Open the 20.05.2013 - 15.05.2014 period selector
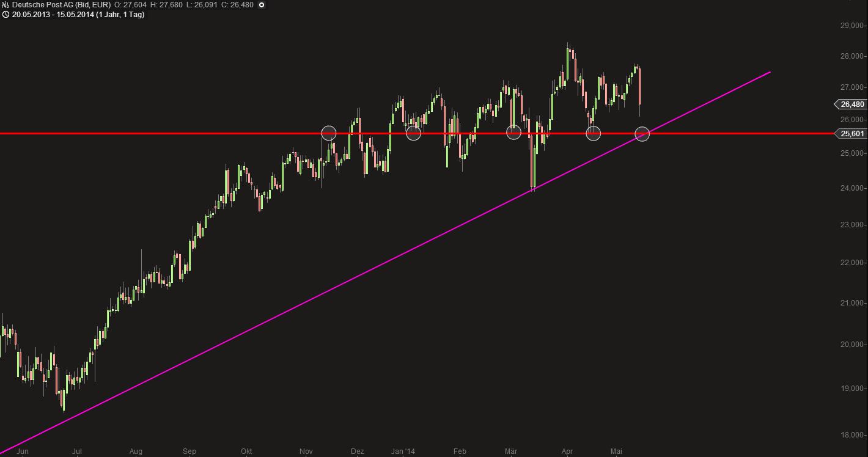This screenshot has height=457, width=868. tap(77, 15)
